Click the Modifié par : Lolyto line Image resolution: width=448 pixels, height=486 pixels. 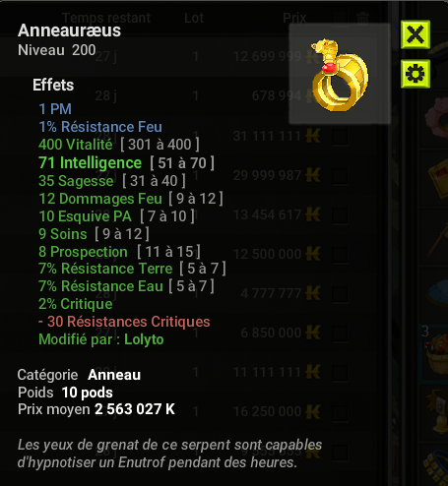[101, 339]
